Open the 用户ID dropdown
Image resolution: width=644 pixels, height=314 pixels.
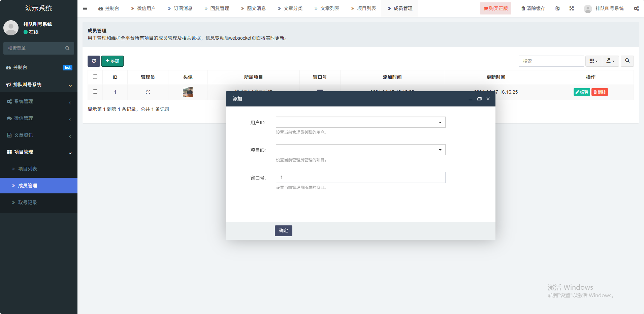[360, 122]
